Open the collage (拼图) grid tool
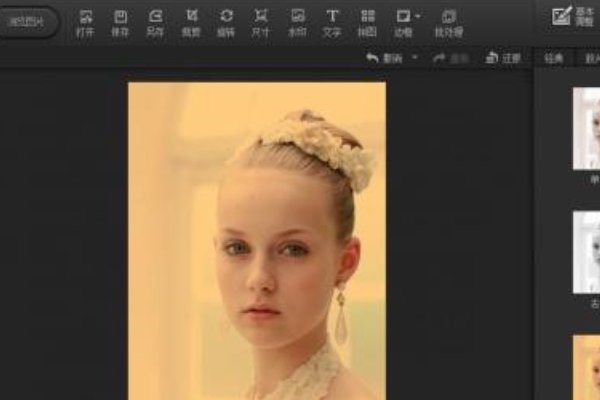The height and width of the screenshot is (400, 600). coord(368,21)
